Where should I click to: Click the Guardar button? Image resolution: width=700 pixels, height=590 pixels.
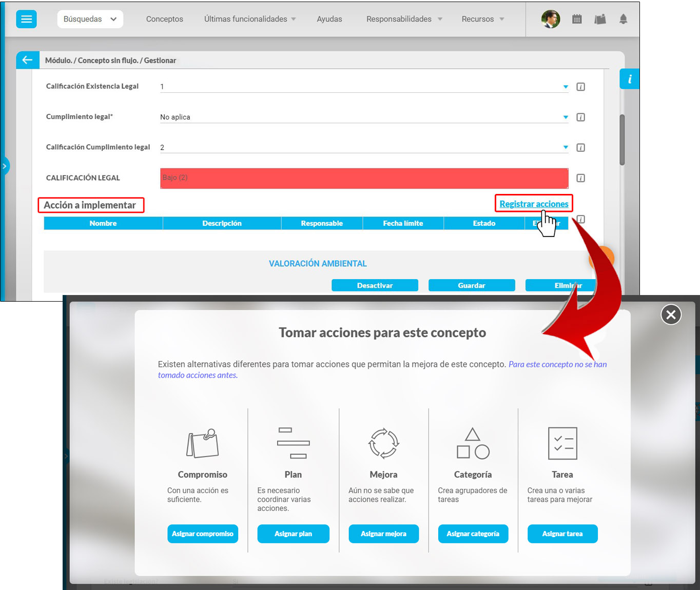point(471,285)
